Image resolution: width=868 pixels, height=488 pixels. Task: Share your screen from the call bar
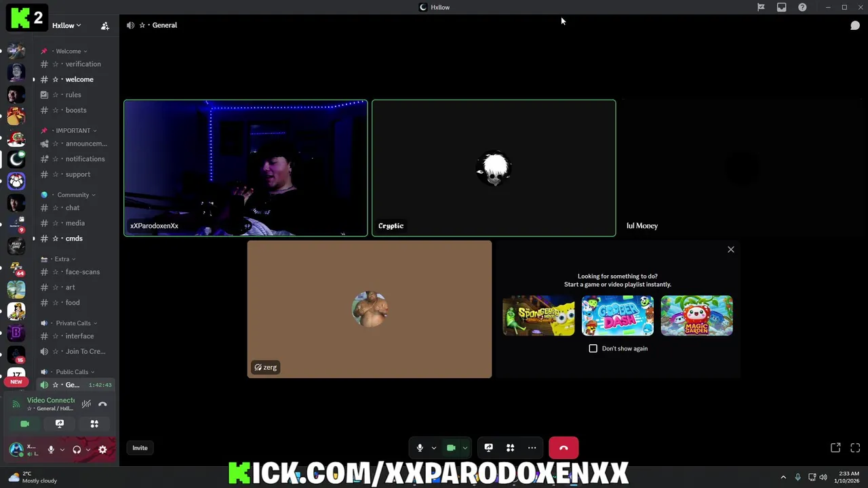click(x=488, y=448)
